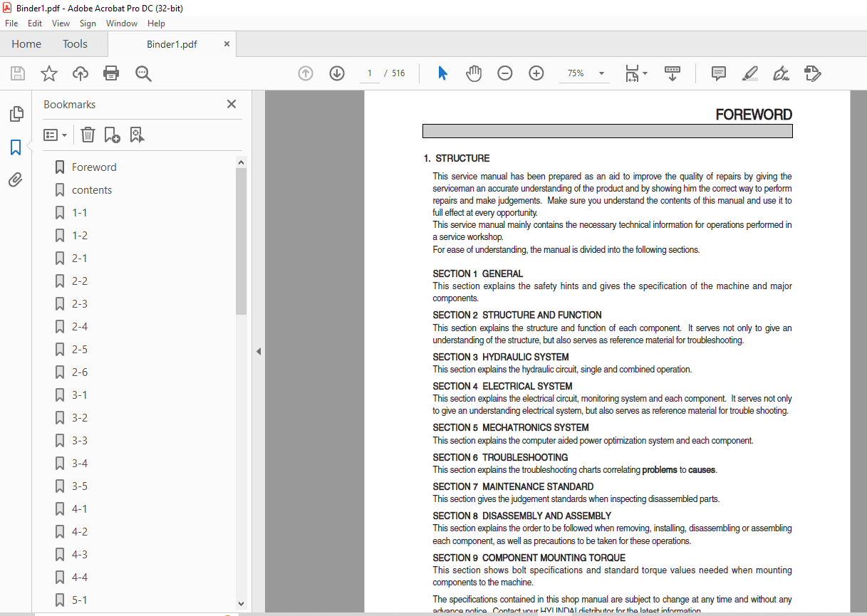
Task: Open the Send for signature tool
Action: coord(812,73)
